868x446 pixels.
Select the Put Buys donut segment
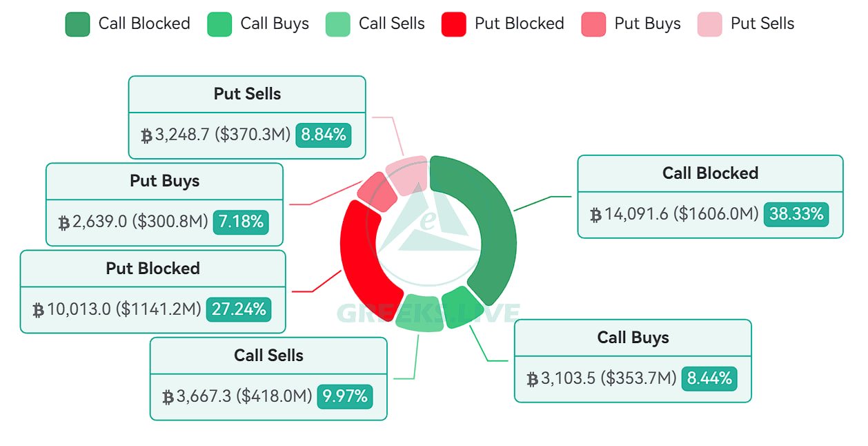tap(377, 191)
